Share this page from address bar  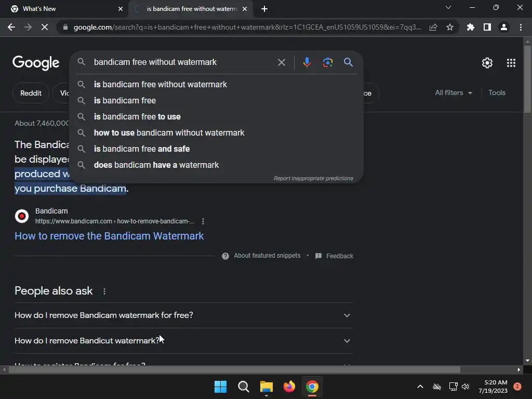[433, 27]
